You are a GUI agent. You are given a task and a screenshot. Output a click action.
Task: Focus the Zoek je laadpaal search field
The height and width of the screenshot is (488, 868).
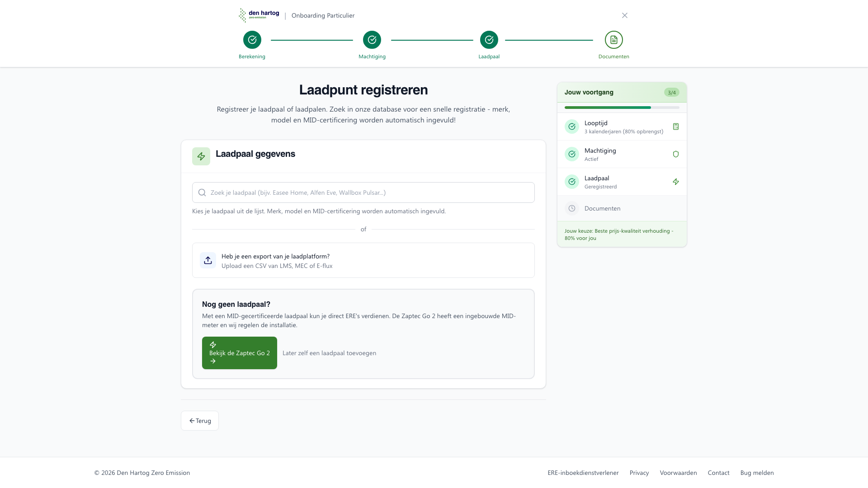pos(363,192)
